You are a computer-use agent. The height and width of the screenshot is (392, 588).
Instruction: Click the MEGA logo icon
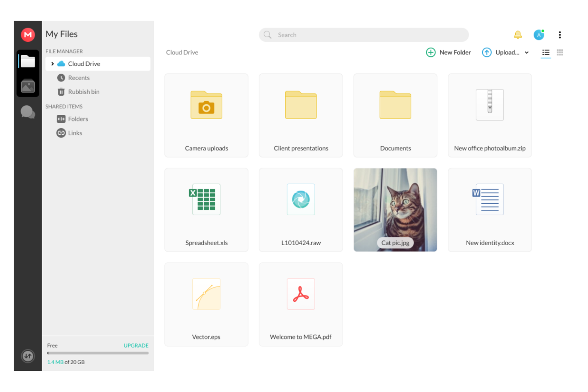(x=28, y=35)
